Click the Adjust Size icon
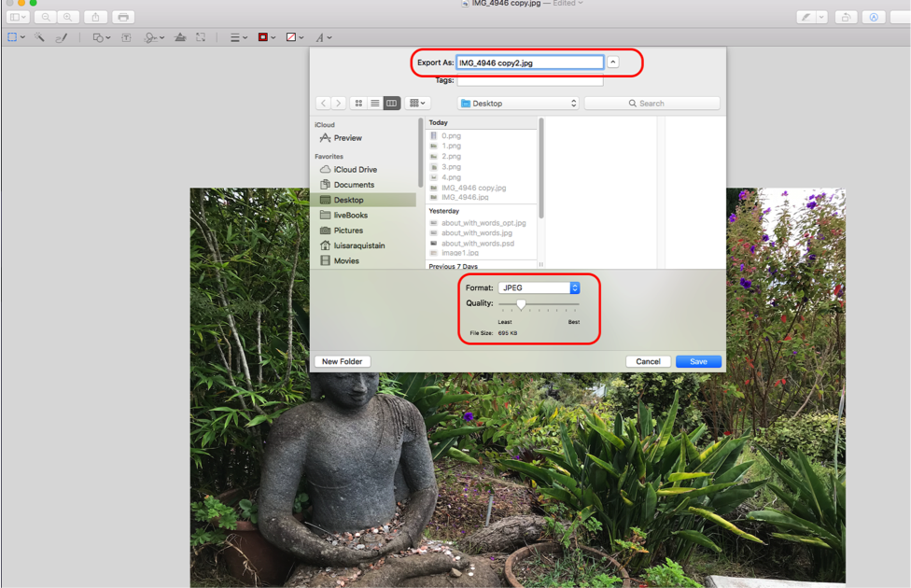The width and height of the screenshot is (911, 588). 201,37
